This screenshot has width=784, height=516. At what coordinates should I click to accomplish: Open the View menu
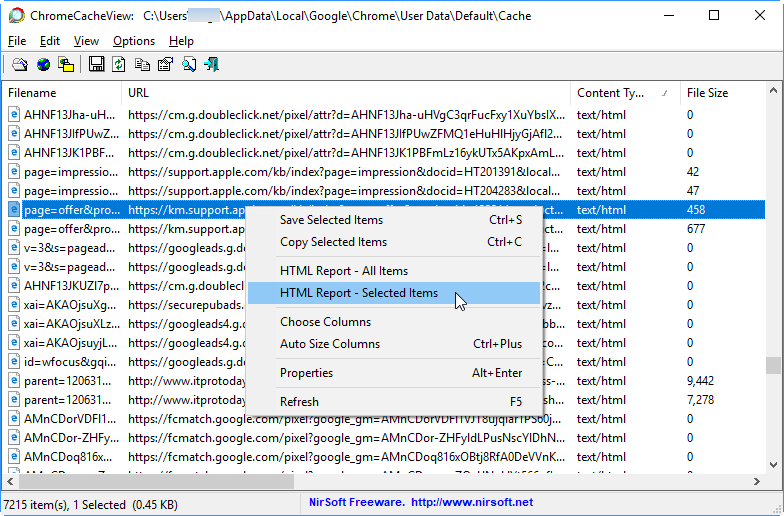click(x=86, y=41)
